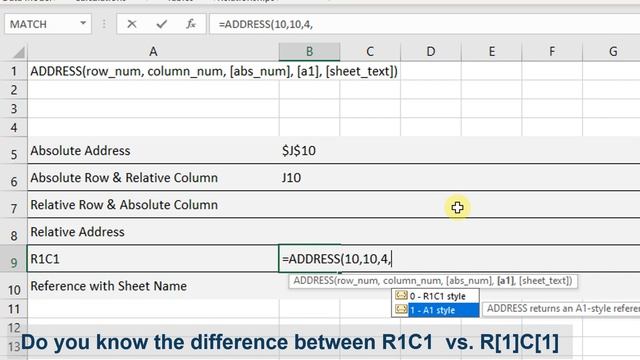Select row 3 header

(13, 109)
